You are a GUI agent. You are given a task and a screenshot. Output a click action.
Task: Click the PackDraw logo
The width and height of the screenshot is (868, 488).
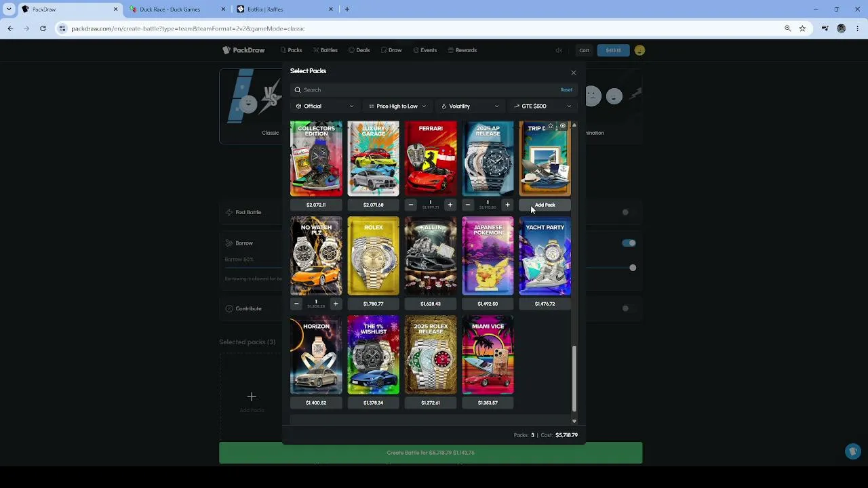pyautogui.click(x=243, y=50)
